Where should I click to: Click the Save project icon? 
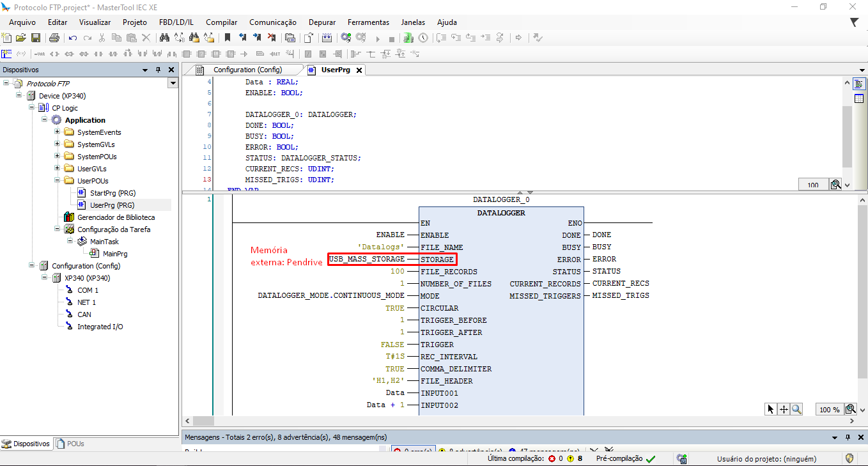coord(36,38)
